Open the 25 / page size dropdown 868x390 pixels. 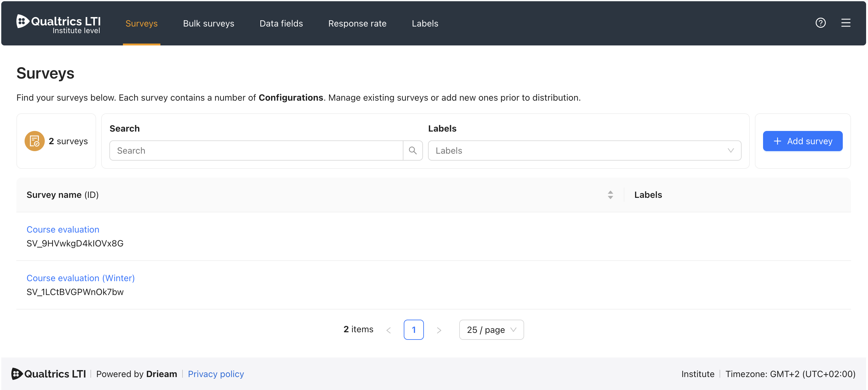[x=491, y=330]
